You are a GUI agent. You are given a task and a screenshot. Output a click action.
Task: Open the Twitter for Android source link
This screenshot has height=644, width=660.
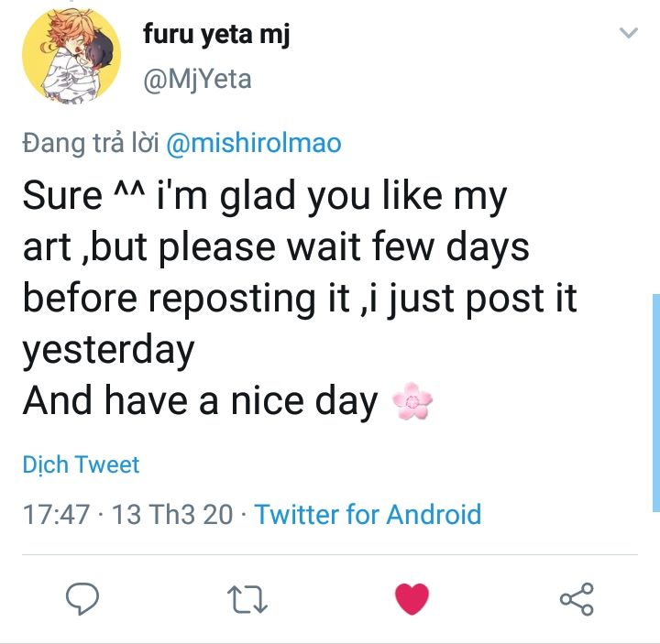(368, 514)
